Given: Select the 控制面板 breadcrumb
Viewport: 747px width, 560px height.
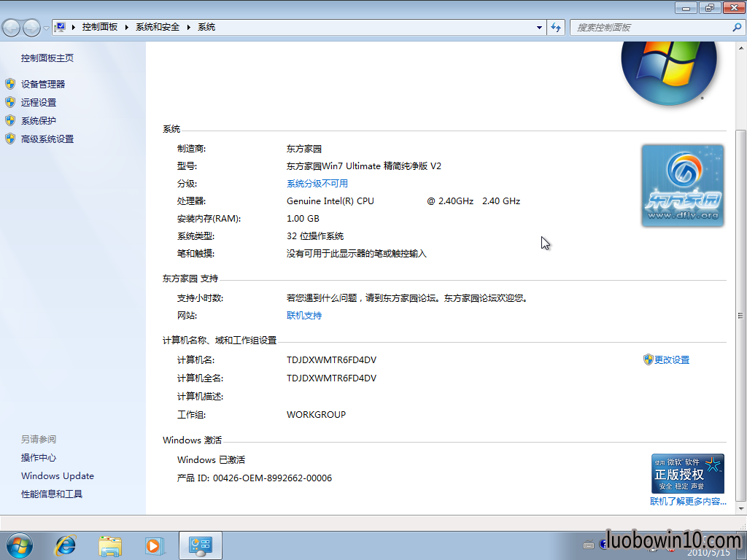Looking at the screenshot, I should click(x=99, y=27).
